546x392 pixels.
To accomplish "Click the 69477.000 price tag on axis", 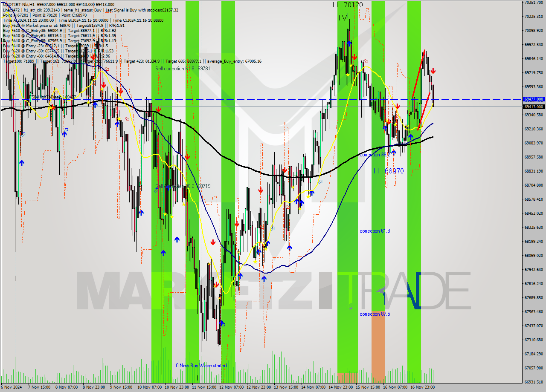I will 534,99.
